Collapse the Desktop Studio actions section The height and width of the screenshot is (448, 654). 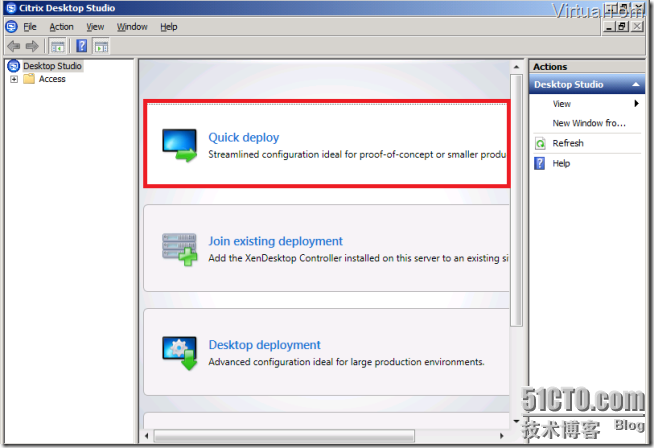[636, 84]
